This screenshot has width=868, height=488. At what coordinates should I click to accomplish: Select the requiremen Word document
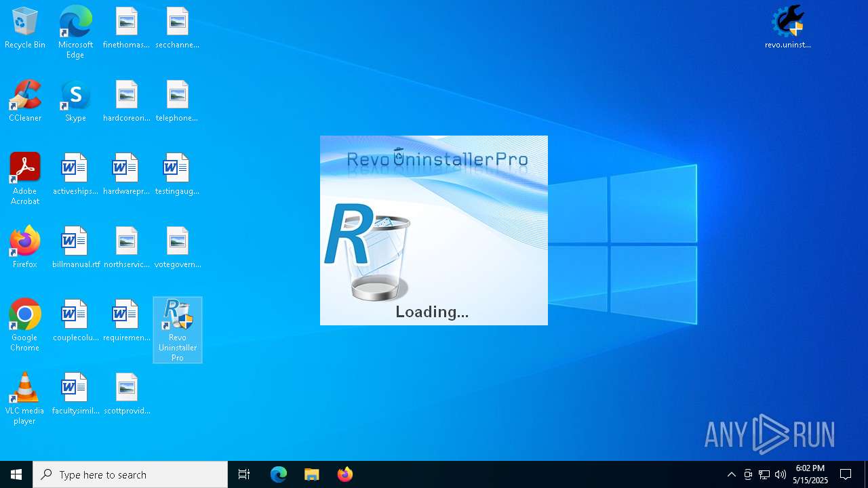tap(126, 321)
